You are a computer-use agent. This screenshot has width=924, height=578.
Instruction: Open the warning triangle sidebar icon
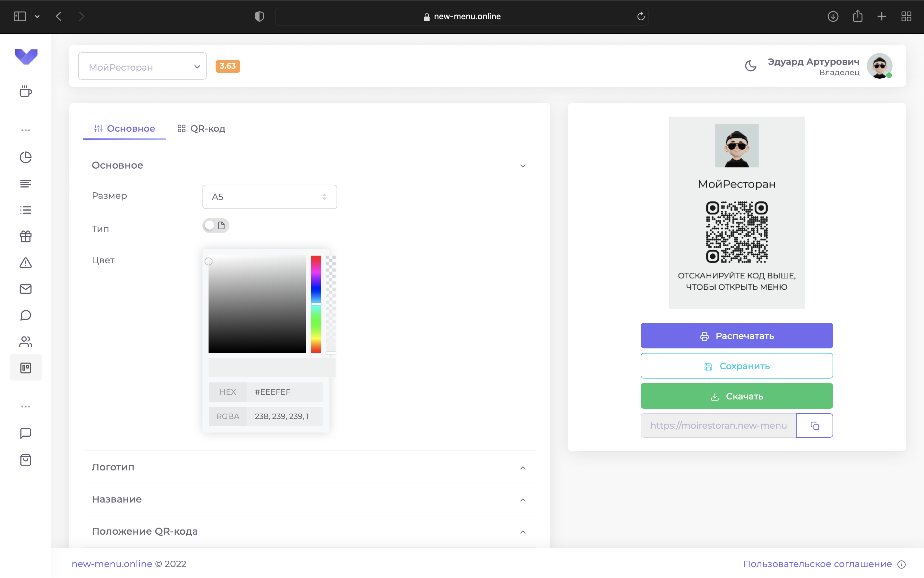tap(26, 263)
